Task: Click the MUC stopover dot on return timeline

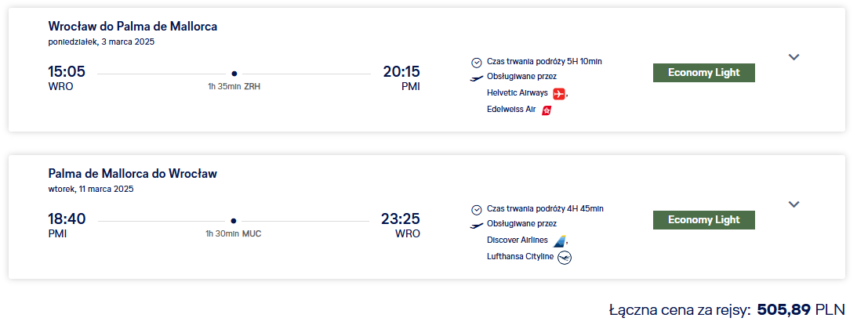Action: tap(233, 221)
